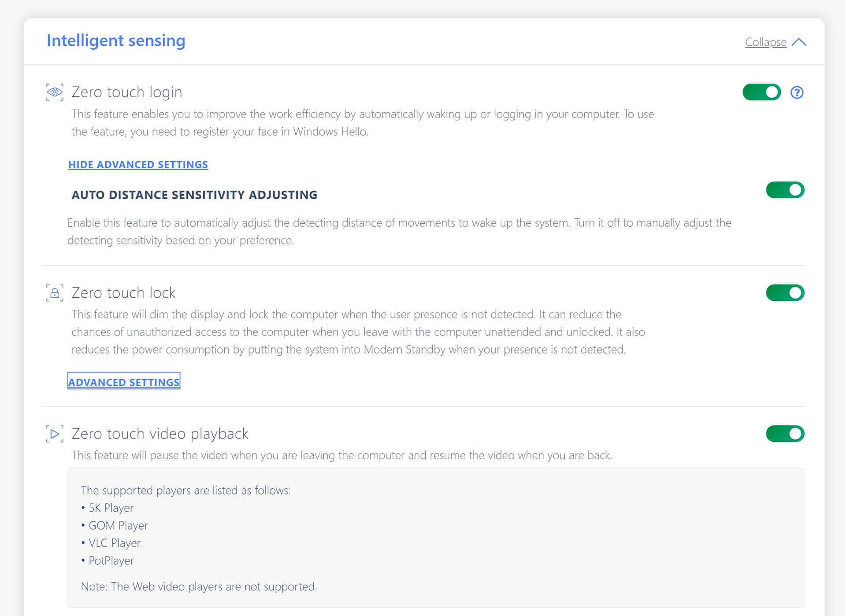
Task: Click the Zero touch lock title text
Action: pyautogui.click(x=123, y=293)
